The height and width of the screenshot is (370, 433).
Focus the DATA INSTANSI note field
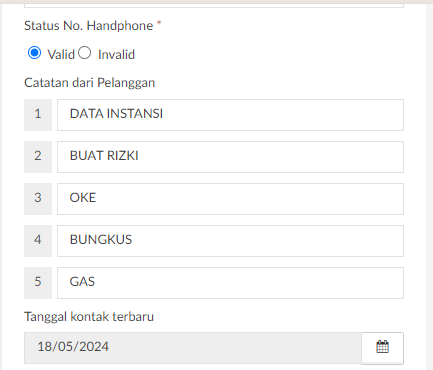[230, 115]
